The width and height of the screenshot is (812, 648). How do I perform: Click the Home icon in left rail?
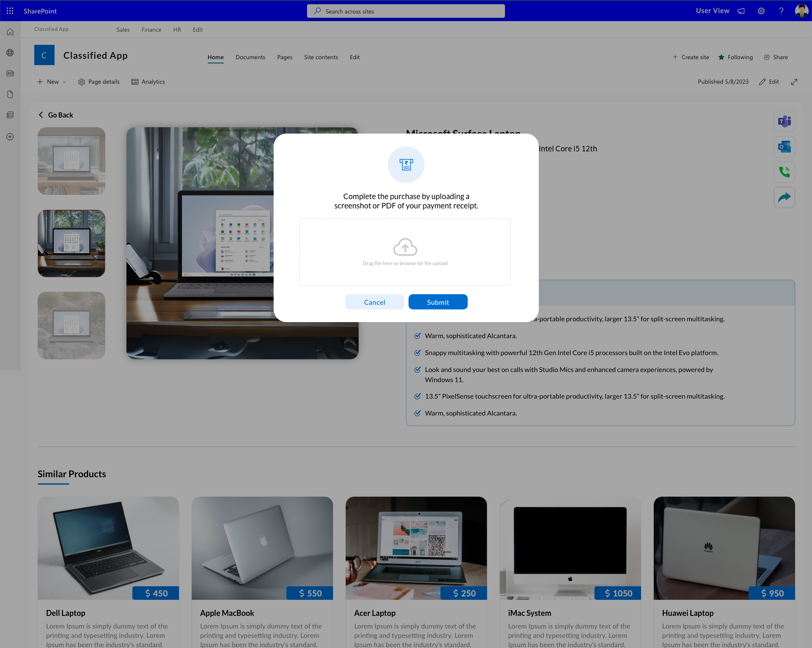coord(10,32)
